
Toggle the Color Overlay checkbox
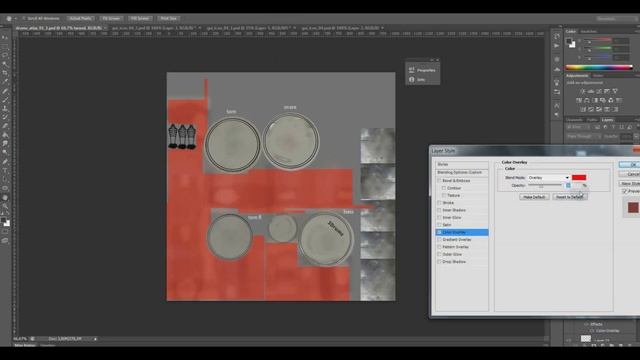coord(439,232)
